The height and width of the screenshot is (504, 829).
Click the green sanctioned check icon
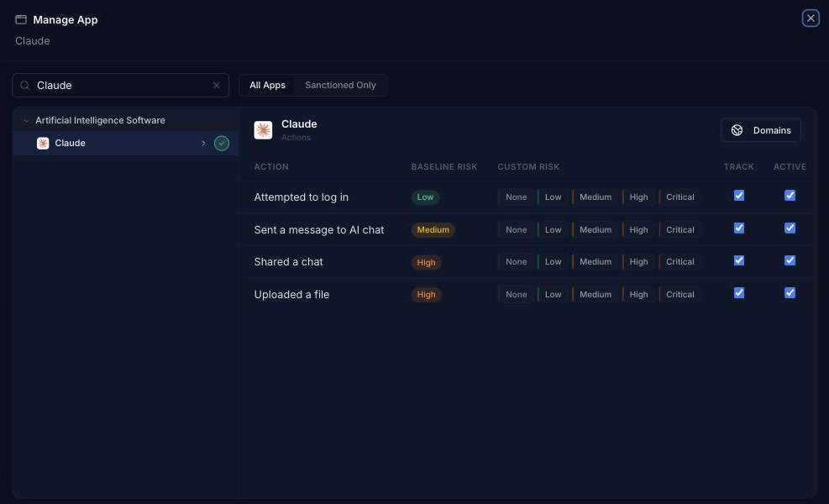(x=222, y=144)
